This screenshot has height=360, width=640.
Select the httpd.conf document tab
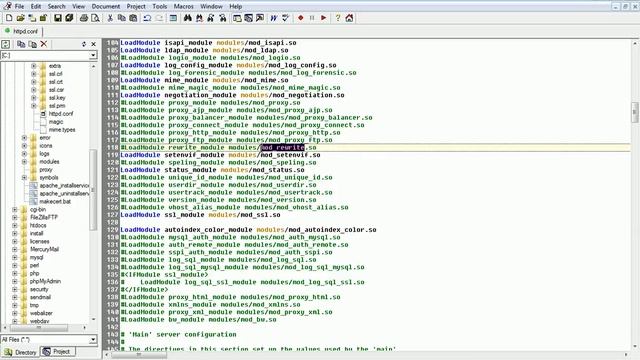pyautogui.click(x=21, y=31)
